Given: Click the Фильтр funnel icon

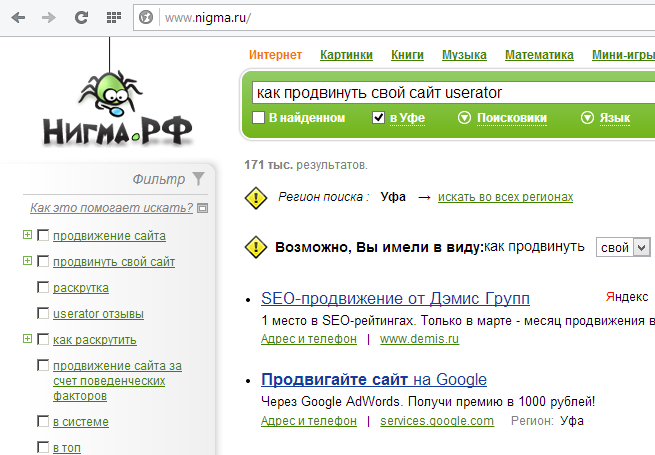Looking at the screenshot, I should (x=199, y=179).
